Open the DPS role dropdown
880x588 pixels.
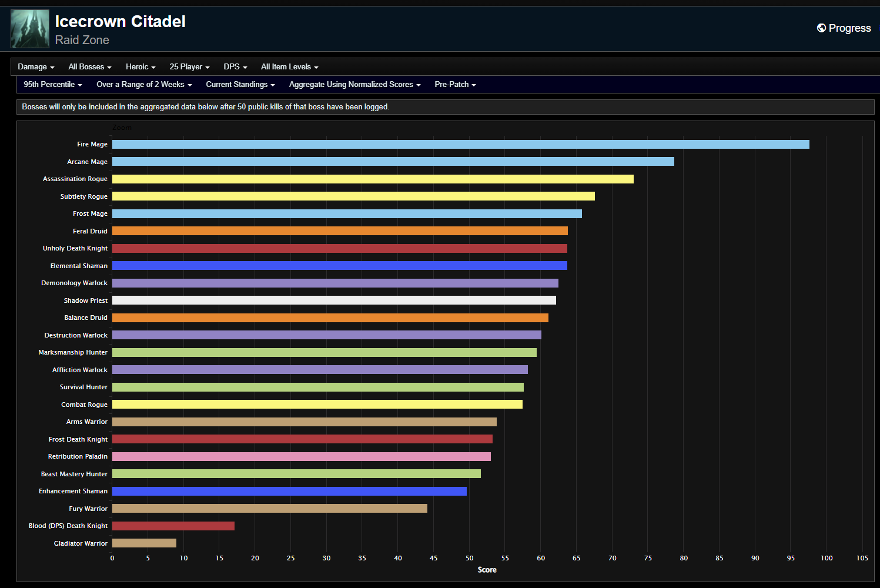[235, 66]
